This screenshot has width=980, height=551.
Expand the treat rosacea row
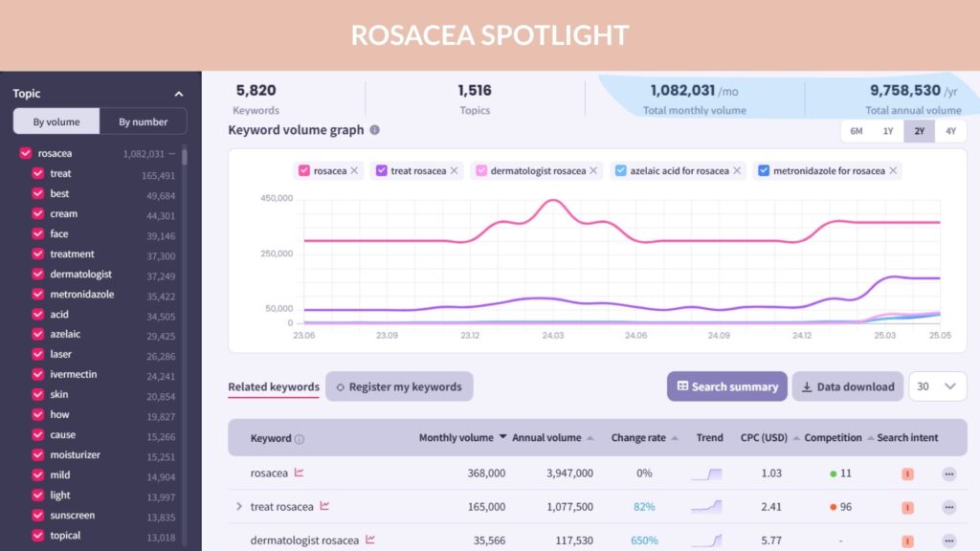point(238,506)
